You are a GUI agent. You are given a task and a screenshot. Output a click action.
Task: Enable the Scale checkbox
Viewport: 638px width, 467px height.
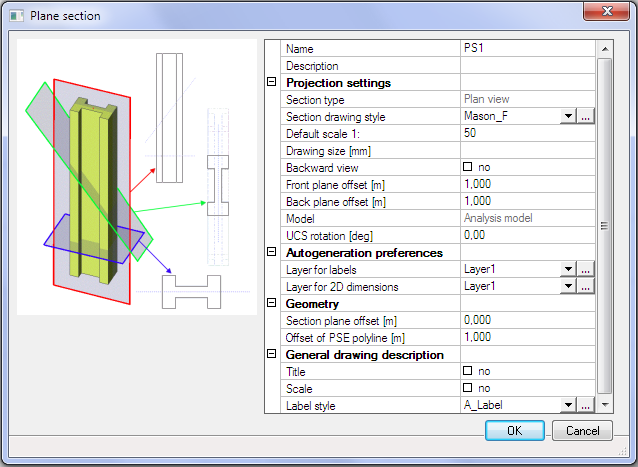467,389
